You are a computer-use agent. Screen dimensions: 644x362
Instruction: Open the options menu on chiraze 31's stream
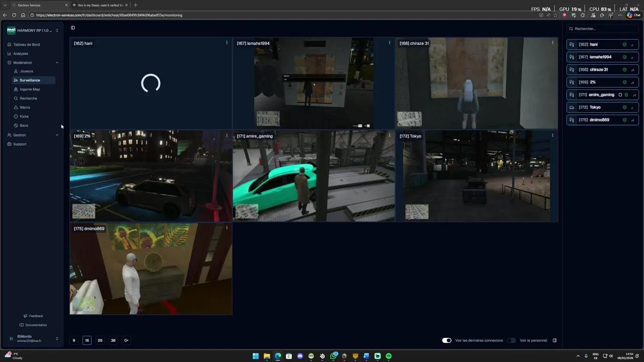[552, 43]
